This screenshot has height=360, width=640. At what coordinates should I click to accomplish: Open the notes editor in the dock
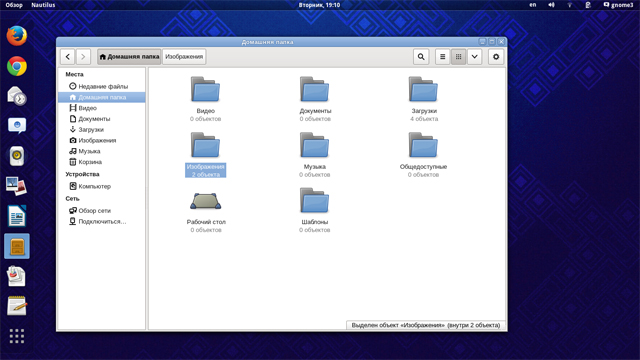click(17, 306)
